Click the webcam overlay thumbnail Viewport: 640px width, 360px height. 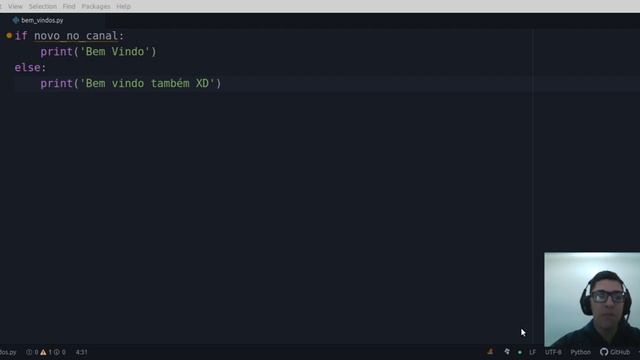click(x=592, y=300)
